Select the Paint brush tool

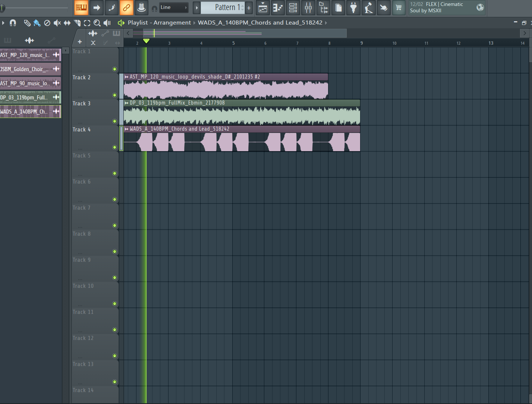(x=37, y=23)
